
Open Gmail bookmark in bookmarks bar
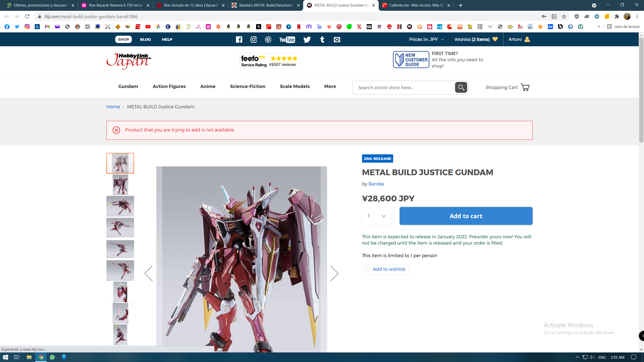coord(47,27)
